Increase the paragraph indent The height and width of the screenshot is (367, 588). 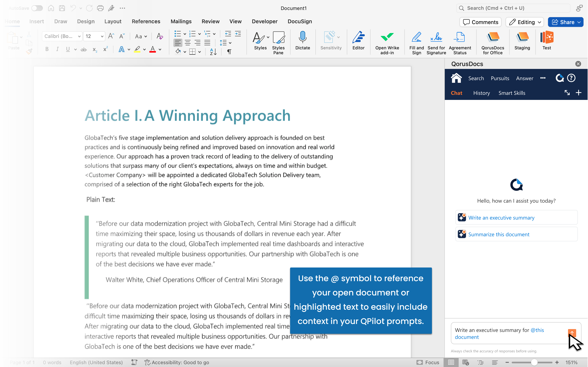tap(238, 34)
